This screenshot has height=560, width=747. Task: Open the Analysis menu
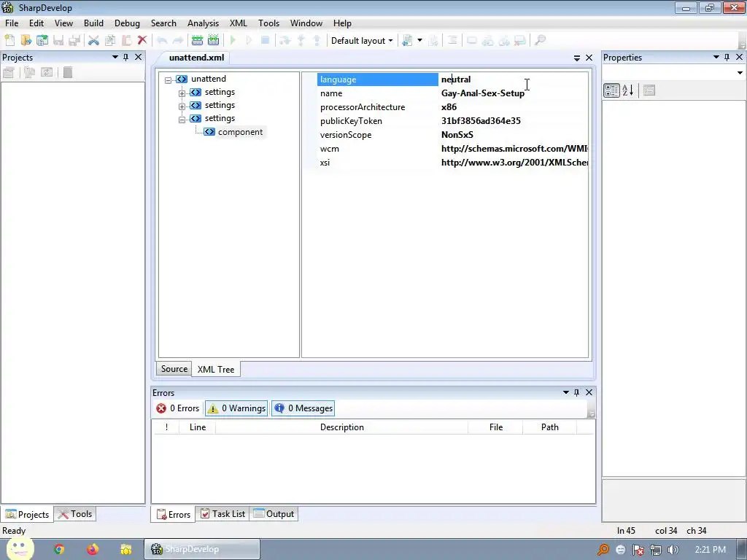click(203, 23)
